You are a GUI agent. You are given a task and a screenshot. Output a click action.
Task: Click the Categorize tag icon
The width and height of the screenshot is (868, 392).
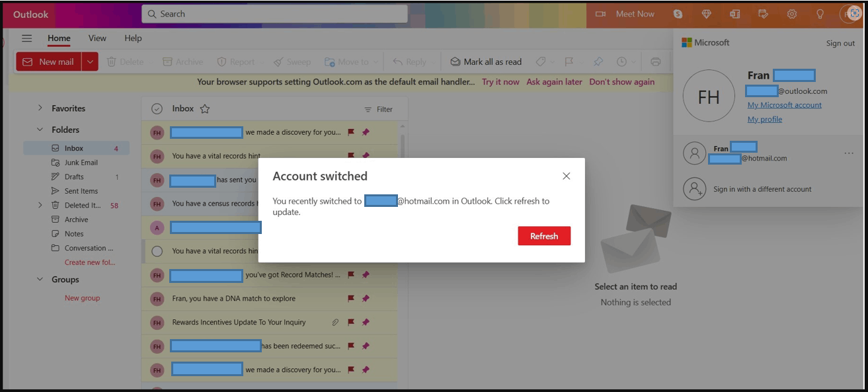pos(540,61)
